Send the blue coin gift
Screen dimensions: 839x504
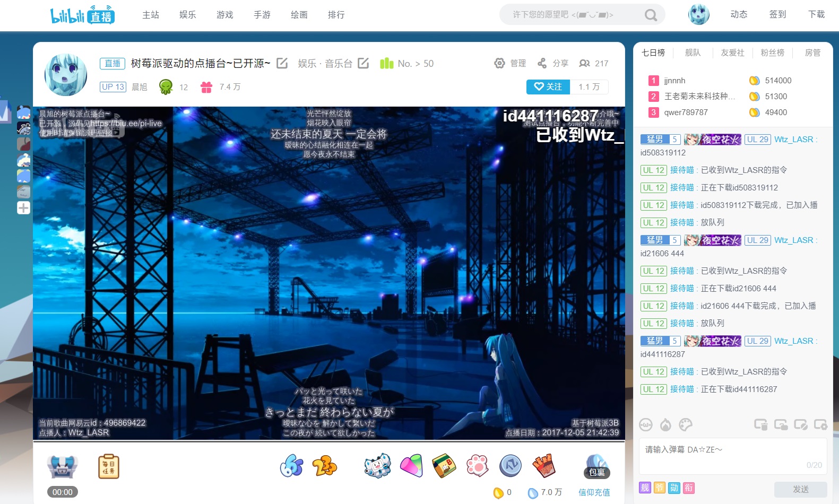click(511, 466)
